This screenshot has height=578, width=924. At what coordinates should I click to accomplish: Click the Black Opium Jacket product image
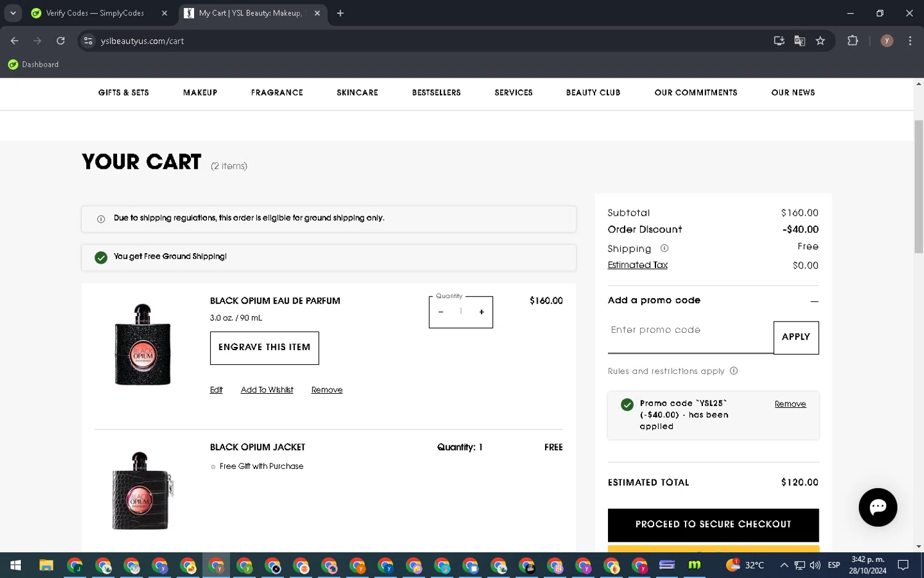tap(142, 490)
